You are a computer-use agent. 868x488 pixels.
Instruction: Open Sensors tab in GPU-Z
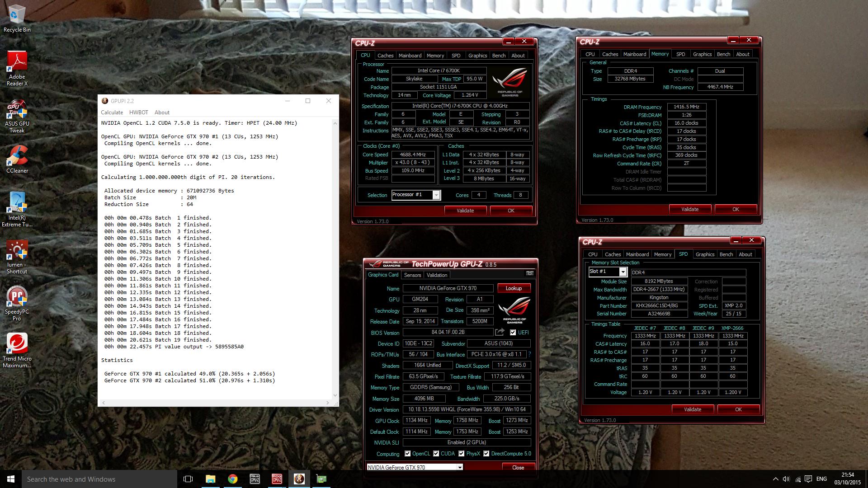pyautogui.click(x=412, y=275)
